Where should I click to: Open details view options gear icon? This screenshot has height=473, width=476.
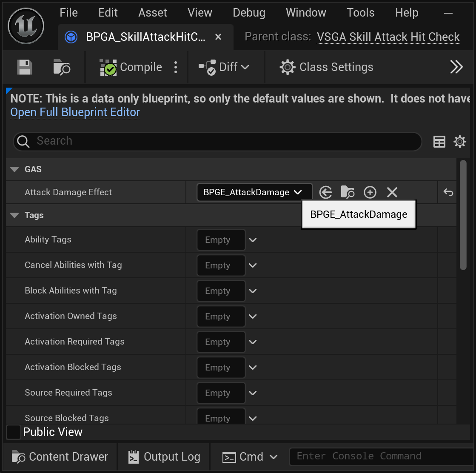pos(460,142)
